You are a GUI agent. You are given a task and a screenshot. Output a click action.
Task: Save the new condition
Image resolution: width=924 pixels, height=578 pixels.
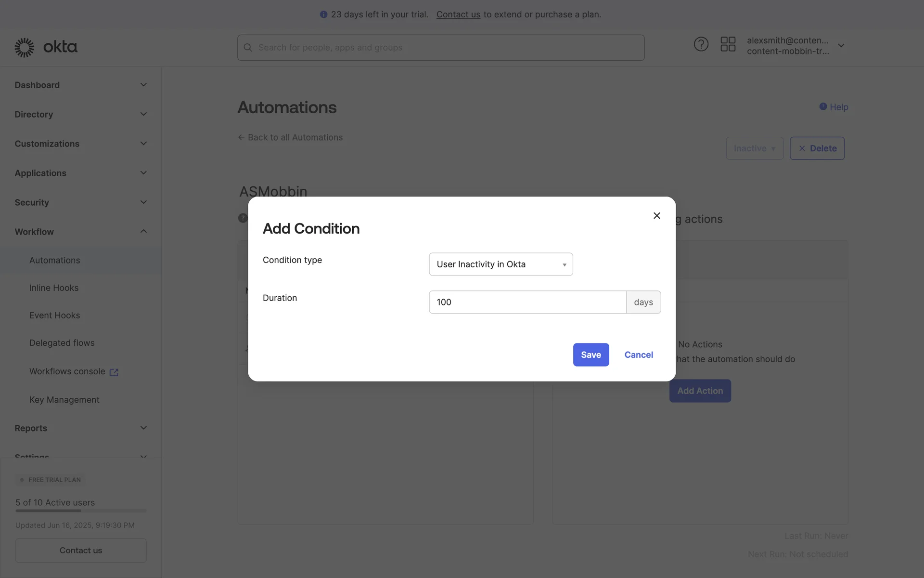point(590,355)
